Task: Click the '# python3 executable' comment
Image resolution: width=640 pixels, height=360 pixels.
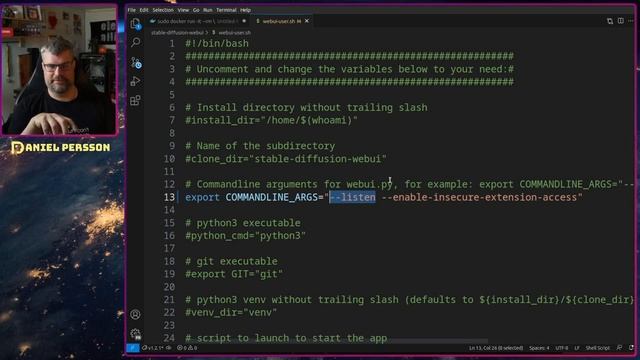Action: (x=243, y=223)
